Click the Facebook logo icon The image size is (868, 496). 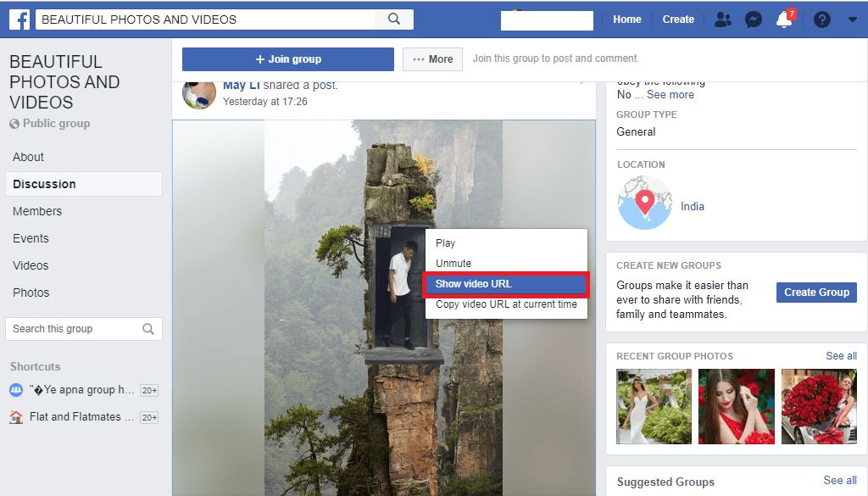click(19, 20)
